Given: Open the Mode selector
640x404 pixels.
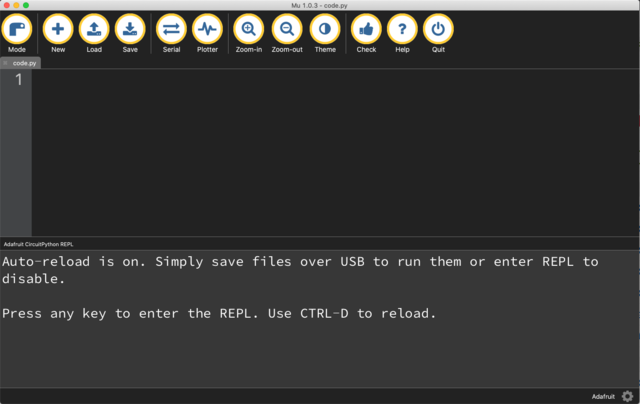Looking at the screenshot, I should point(17,33).
